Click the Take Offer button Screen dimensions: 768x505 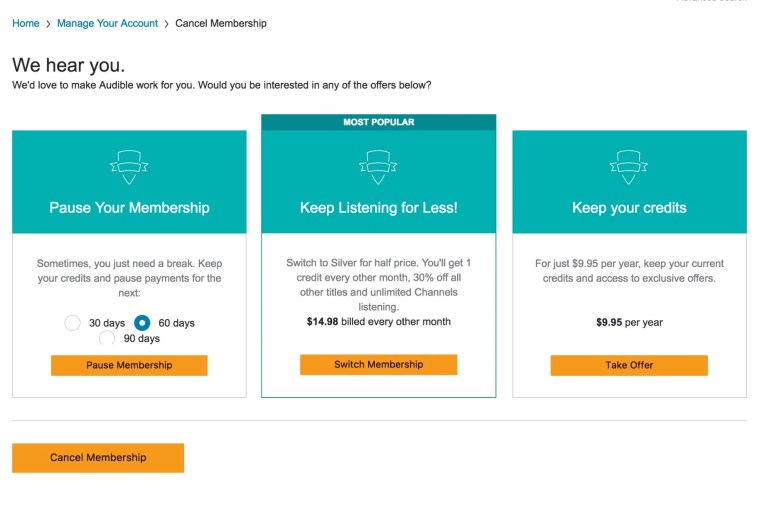click(629, 365)
